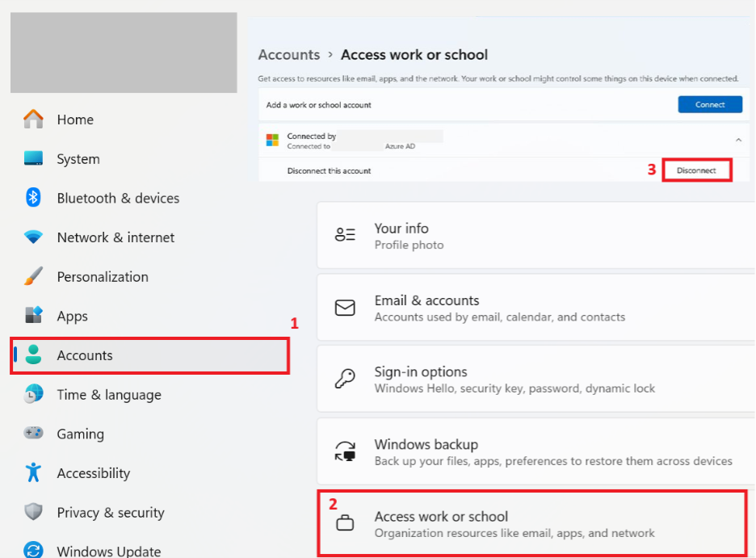Click the Bluetooth icon in sidebar
The height and width of the screenshot is (558, 756).
33,198
